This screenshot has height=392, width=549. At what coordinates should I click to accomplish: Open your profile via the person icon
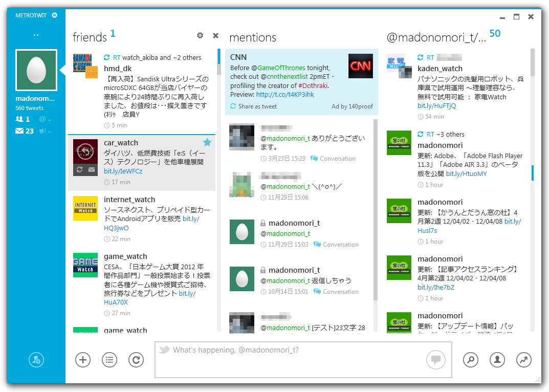[x=497, y=360]
